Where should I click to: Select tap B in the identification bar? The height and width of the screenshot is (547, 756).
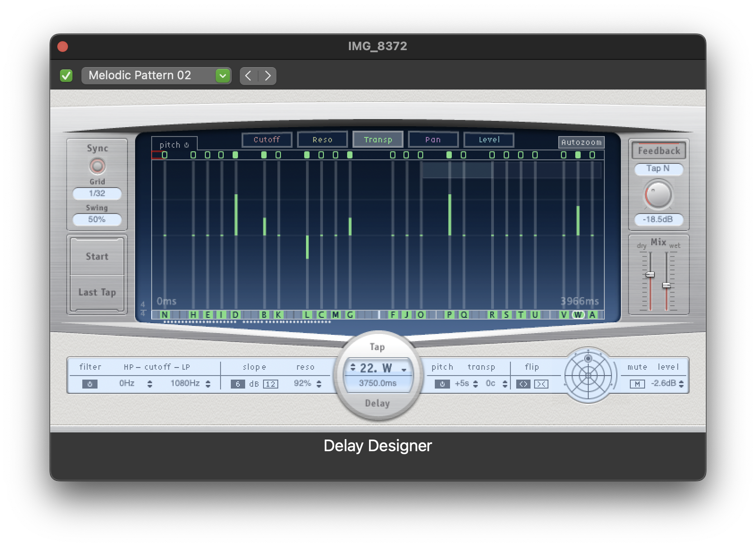click(264, 315)
